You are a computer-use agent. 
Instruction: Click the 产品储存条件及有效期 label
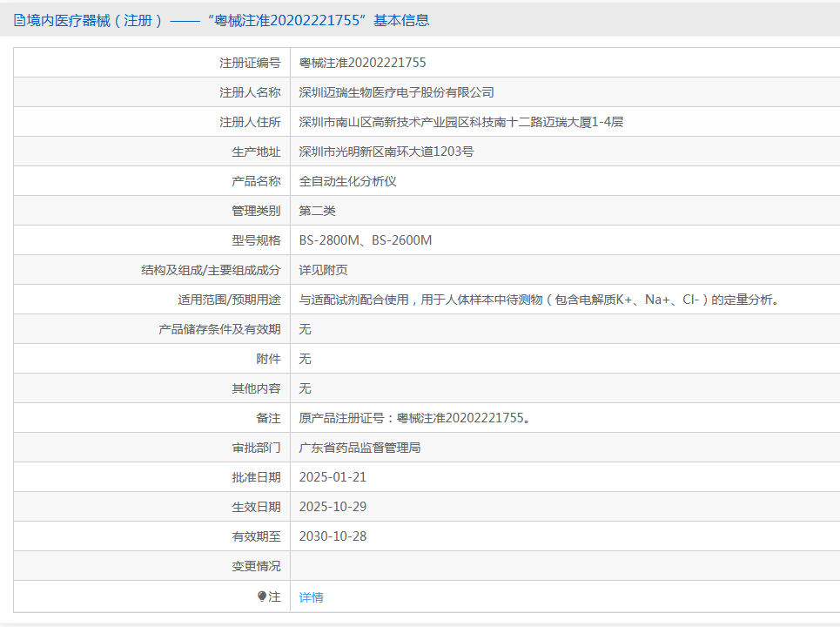[219, 329]
